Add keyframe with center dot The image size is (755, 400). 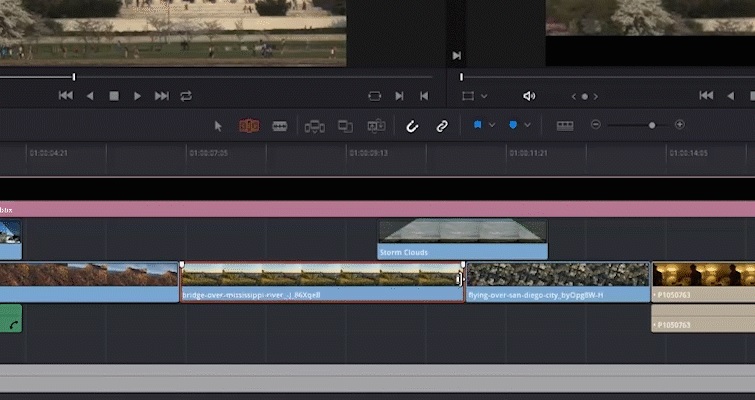pos(585,97)
